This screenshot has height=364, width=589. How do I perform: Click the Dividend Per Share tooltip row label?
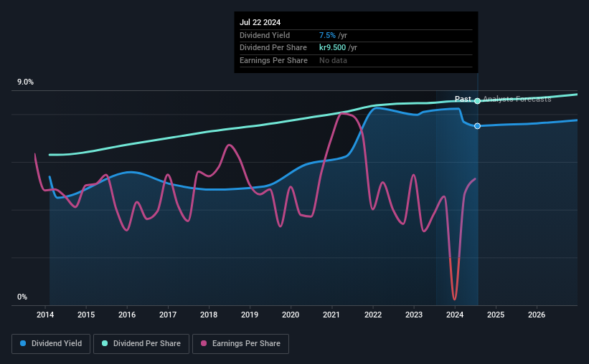click(273, 48)
